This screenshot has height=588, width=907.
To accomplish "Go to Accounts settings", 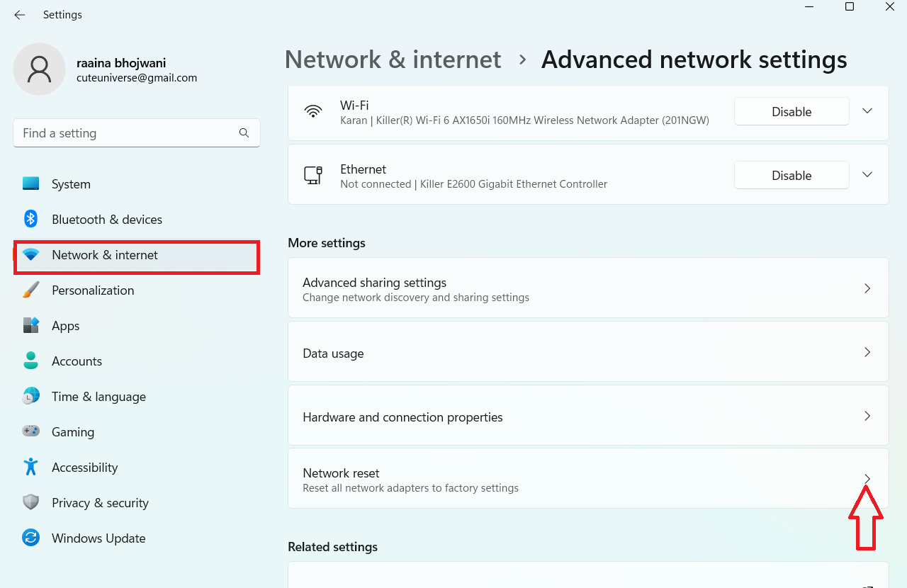I will (x=77, y=361).
